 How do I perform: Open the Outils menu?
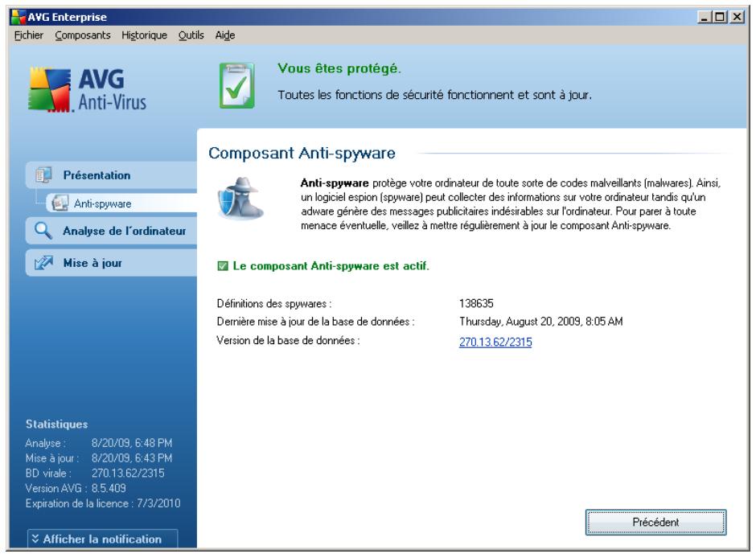(191, 35)
